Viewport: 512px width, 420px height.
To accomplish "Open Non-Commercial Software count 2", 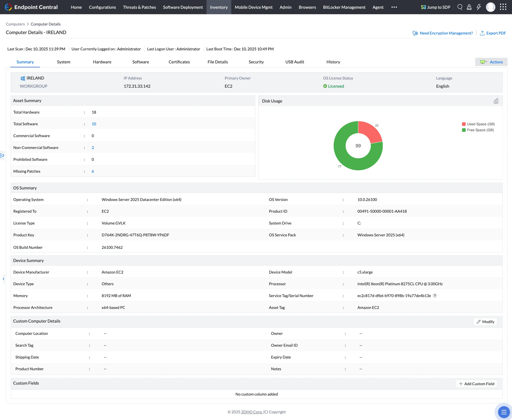I will click(93, 148).
